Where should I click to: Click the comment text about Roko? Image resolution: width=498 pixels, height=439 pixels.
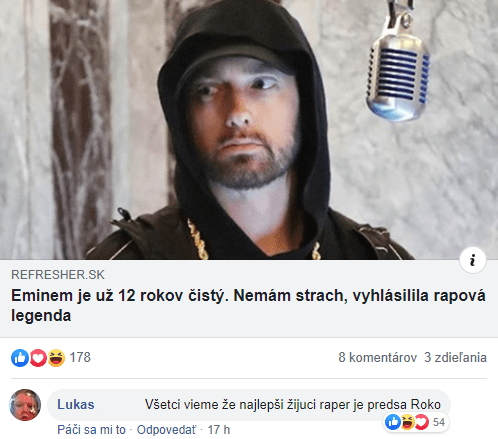tap(293, 404)
